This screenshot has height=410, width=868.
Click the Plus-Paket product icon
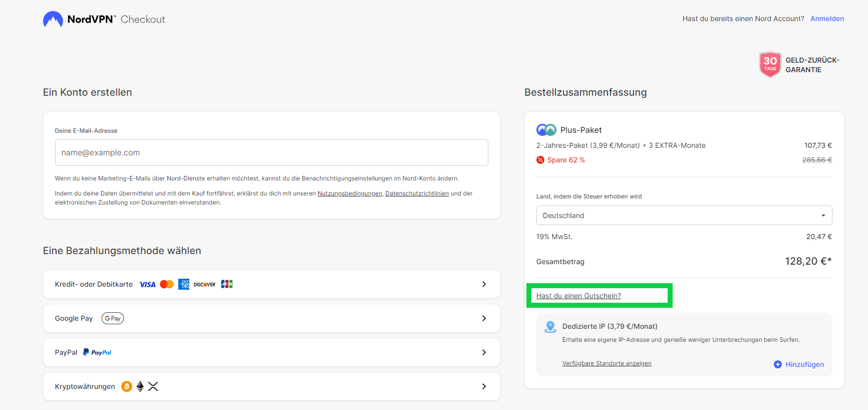pyautogui.click(x=546, y=130)
